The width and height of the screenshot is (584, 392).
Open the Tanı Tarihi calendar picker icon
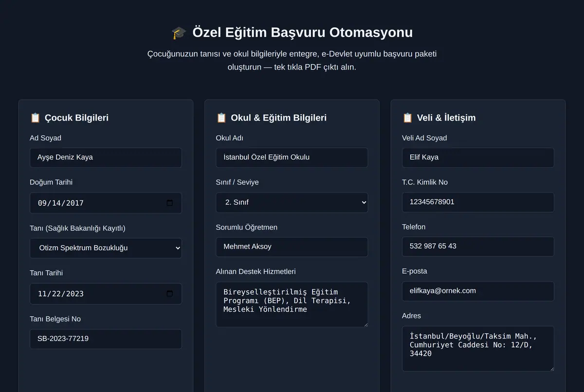[x=169, y=293]
